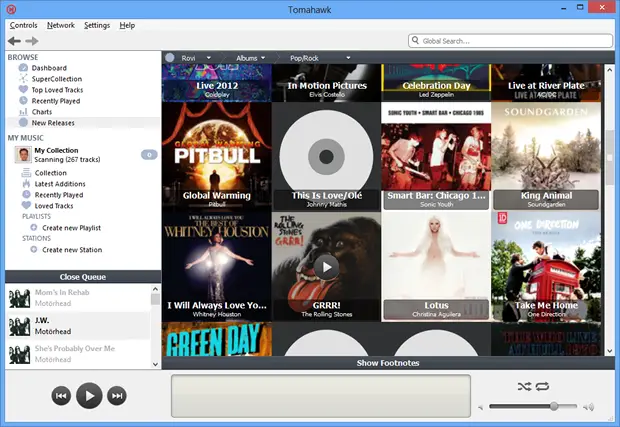Open the Controls menu
Screen dimensions: 620x427
click(23, 25)
